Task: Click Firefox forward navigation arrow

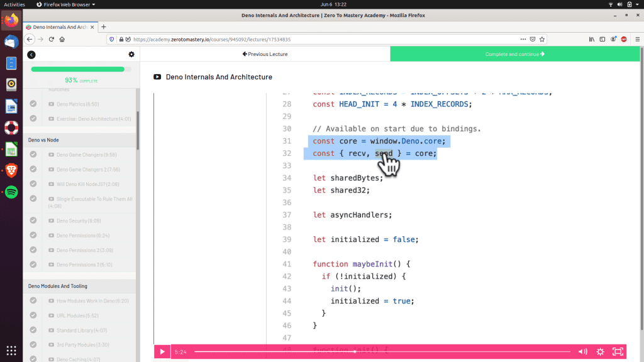Action: [41, 40]
